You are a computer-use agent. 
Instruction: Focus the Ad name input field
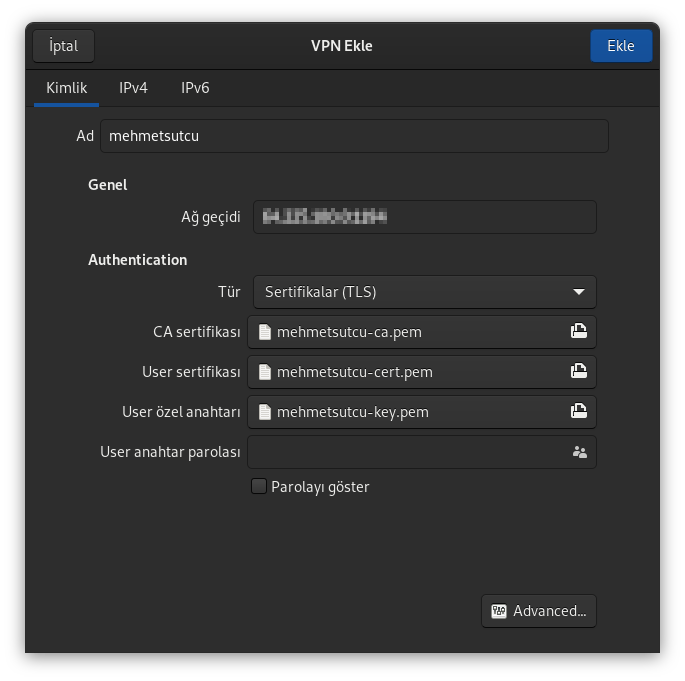[x=354, y=136]
